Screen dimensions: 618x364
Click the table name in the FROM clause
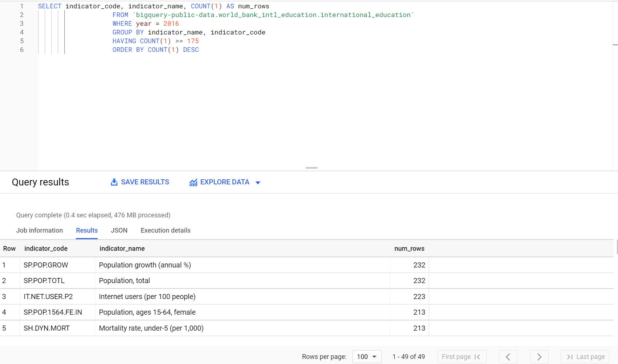(273, 15)
